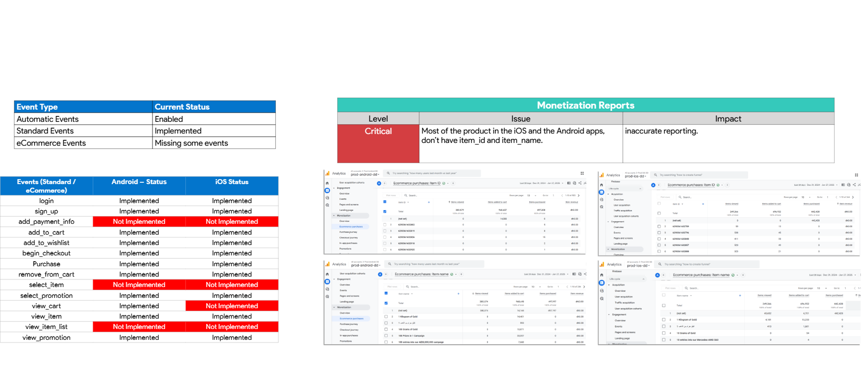Click Home icon in iOS Item name report

601,275
